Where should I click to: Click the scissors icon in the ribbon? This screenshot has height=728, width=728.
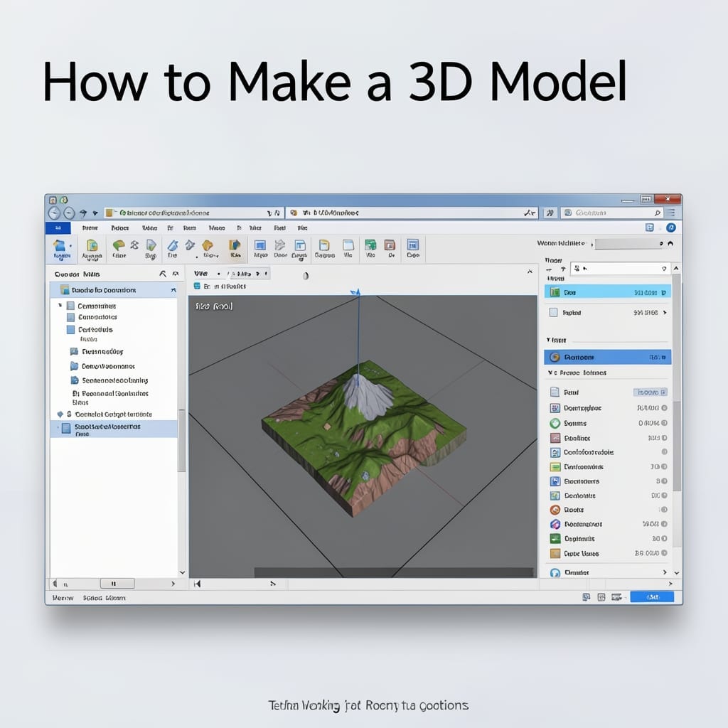134,245
